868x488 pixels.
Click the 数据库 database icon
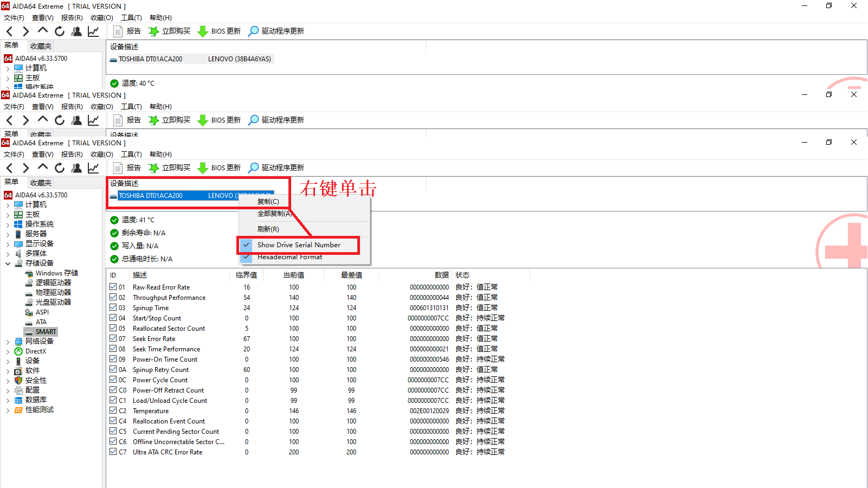click(18, 400)
